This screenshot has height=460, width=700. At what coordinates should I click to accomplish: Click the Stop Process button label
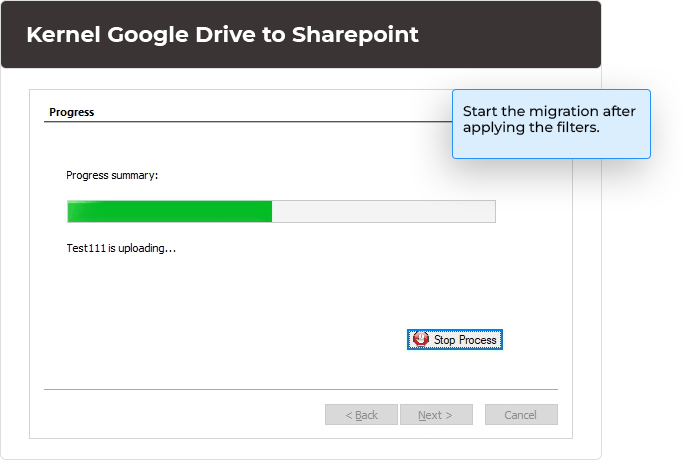pyautogui.click(x=465, y=340)
